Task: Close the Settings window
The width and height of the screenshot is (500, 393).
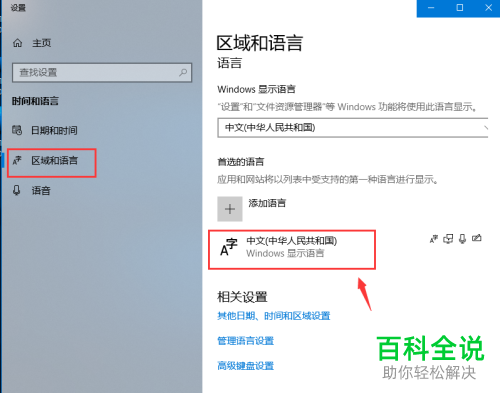Action: coord(488,8)
